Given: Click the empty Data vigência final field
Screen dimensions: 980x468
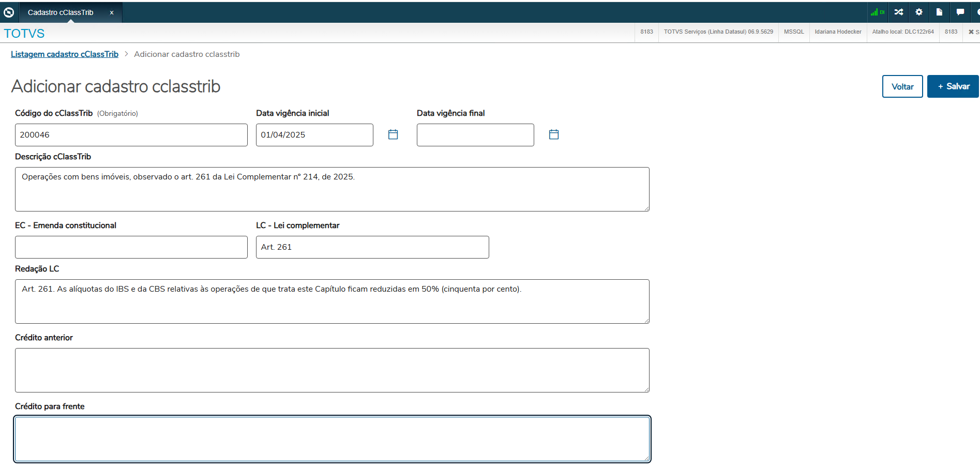Looking at the screenshot, I should point(475,135).
